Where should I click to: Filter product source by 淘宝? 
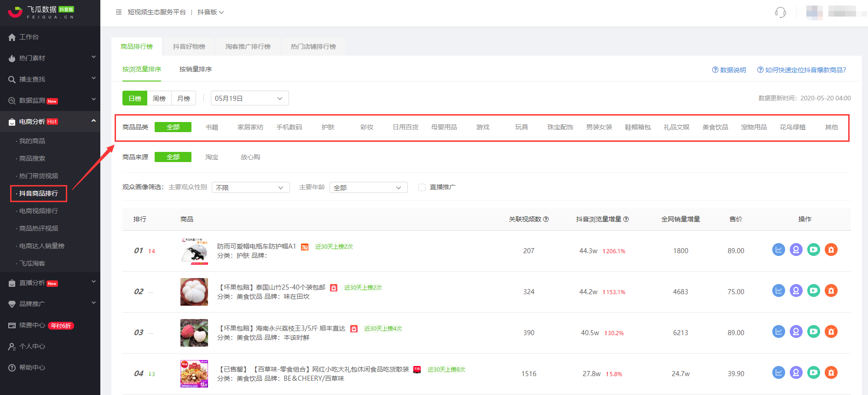[x=212, y=157]
